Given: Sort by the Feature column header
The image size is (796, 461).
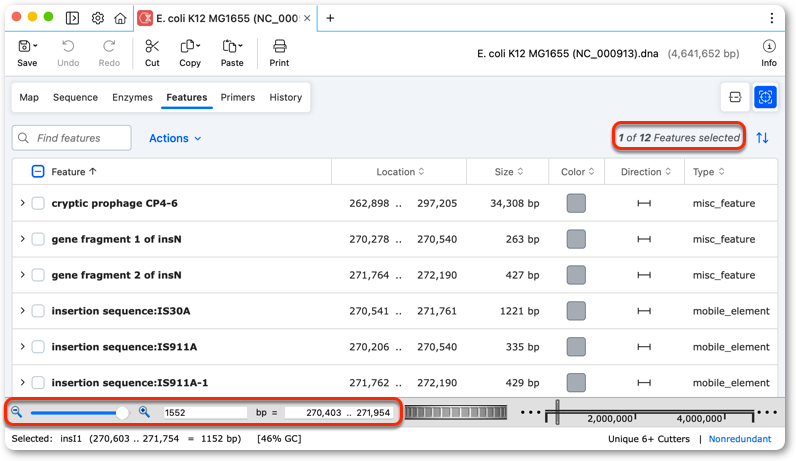Looking at the screenshot, I should (74, 172).
